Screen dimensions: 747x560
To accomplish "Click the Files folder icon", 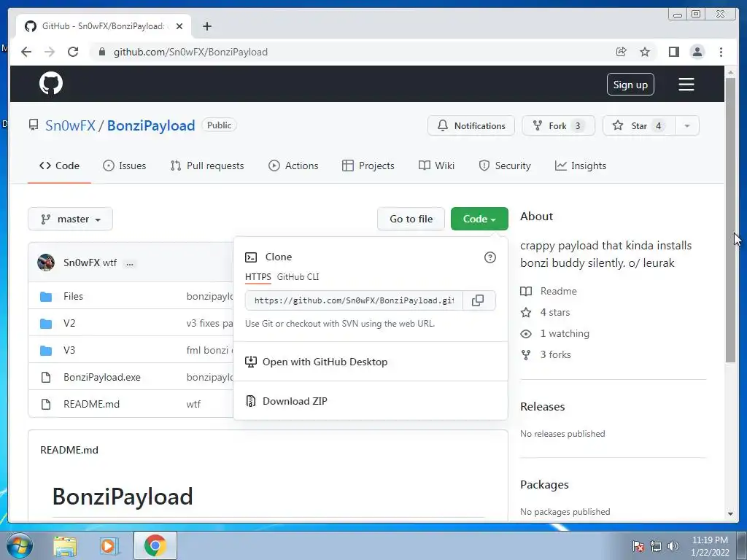I will pos(46,297).
